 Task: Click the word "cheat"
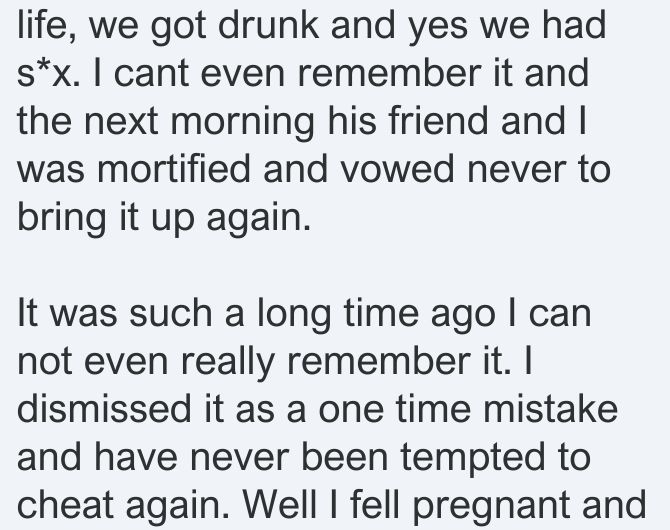coord(65,505)
